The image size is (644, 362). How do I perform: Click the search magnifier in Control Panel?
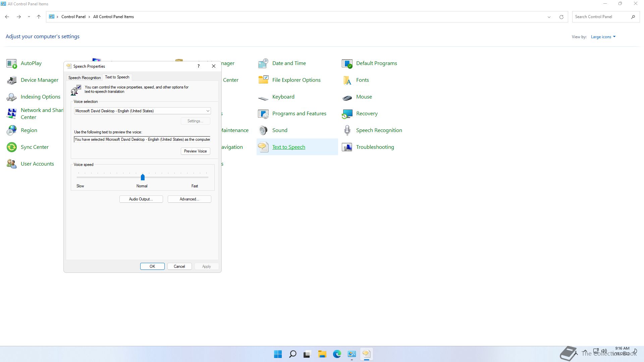pyautogui.click(x=633, y=17)
